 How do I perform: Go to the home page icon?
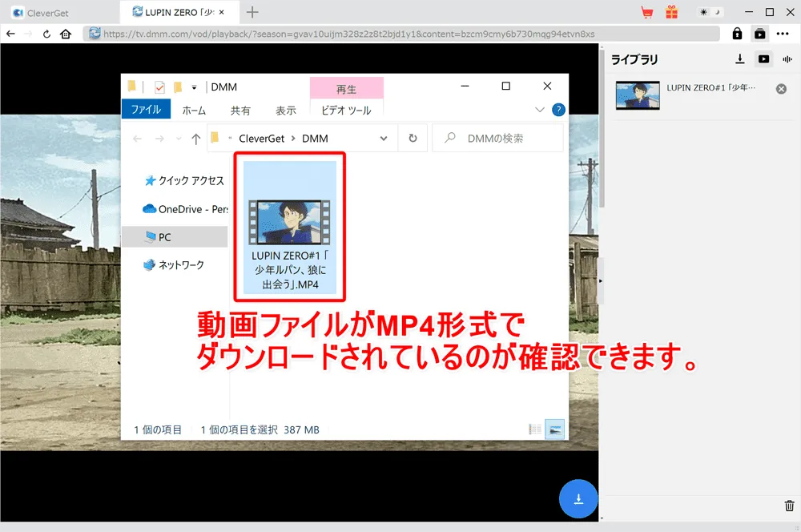(66, 34)
